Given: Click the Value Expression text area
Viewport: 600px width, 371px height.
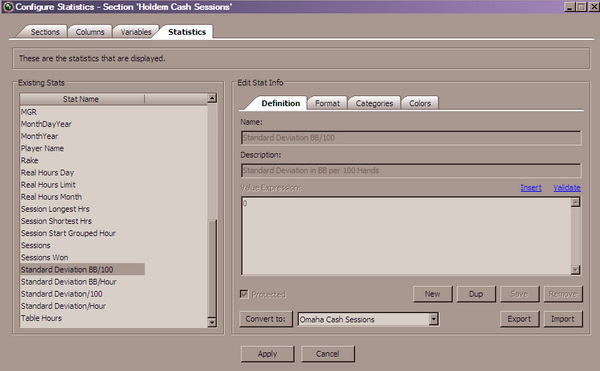Looking at the screenshot, I should pyautogui.click(x=406, y=236).
